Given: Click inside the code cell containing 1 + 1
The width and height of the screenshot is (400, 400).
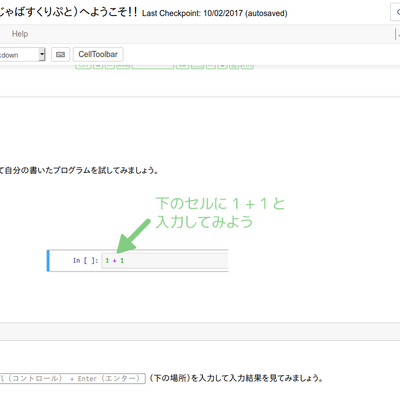Looking at the screenshot, I should 165,261.
